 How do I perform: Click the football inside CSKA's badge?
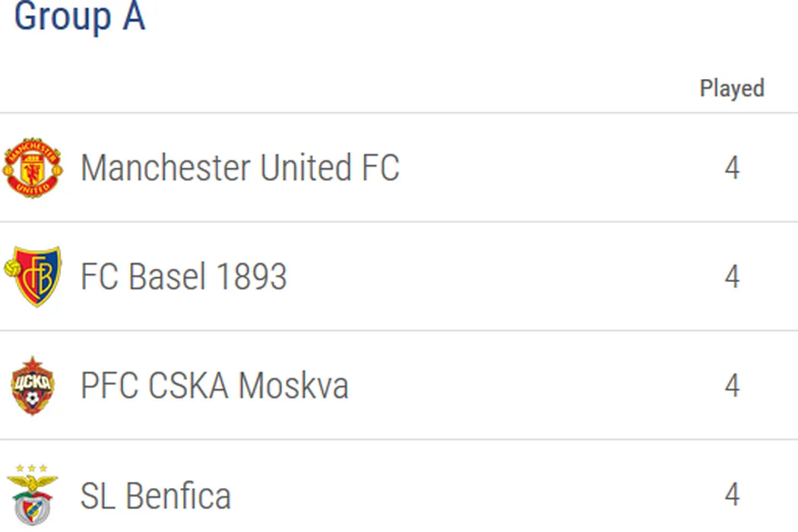point(33,399)
